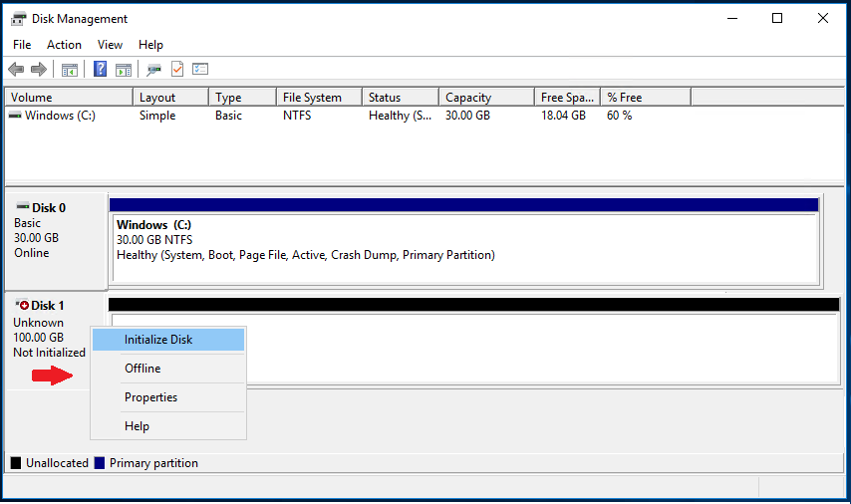851x504 pixels.
Task: Sort by the File System column header
Action: (319, 98)
